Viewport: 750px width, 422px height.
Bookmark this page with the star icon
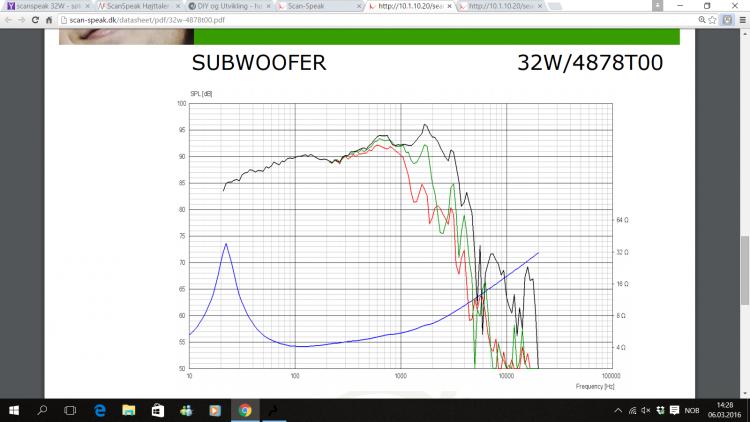[x=713, y=20]
